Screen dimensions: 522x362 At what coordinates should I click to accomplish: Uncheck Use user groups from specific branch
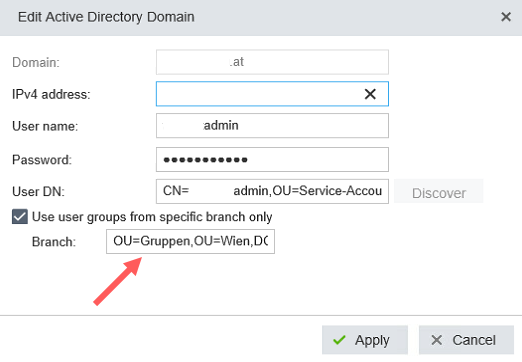[x=20, y=217]
